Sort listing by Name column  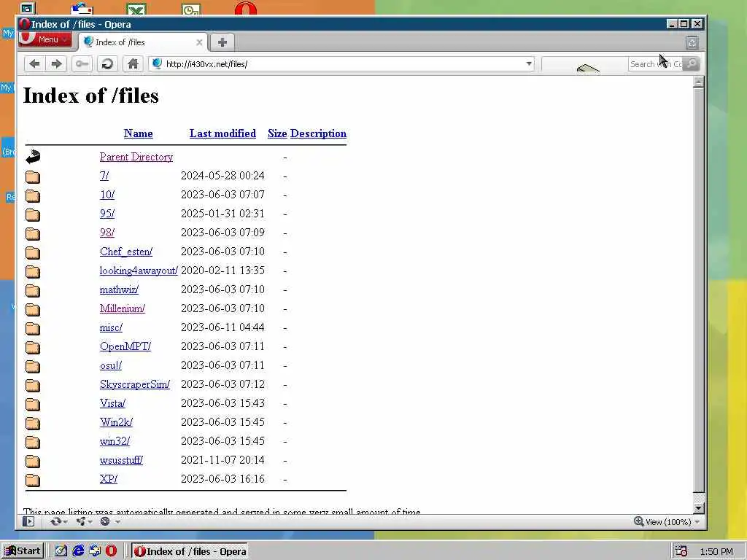click(x=138, y=133)
